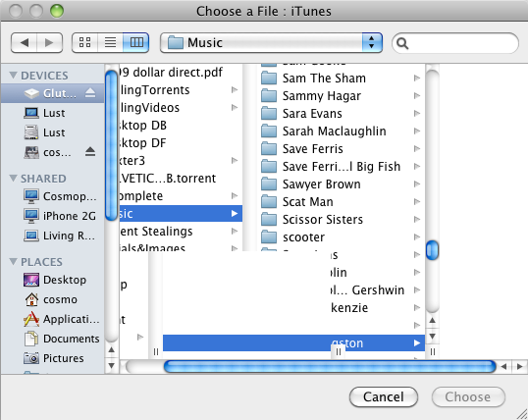Go back with the left arrow button
The image size is (528, 420).
click(24, 43)
